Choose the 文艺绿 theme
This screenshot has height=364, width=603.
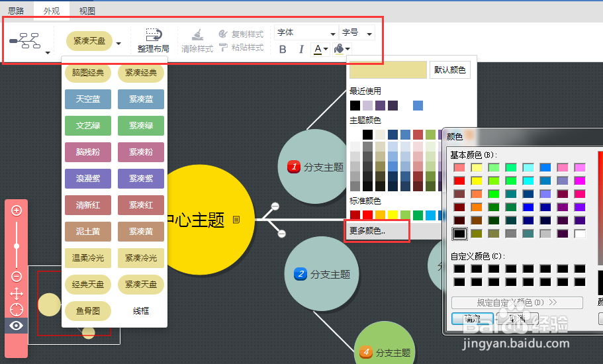coord(88,126)
